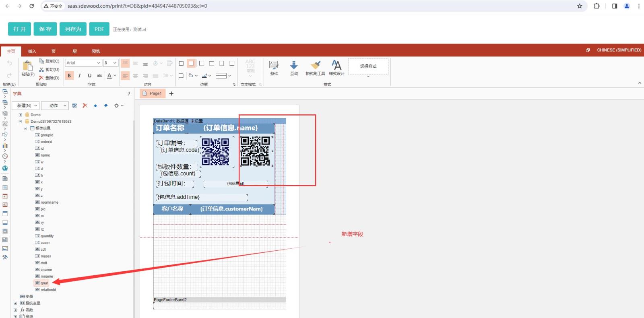
Task: Toggle Strikethrough (abc) formatting
Action: (99, 75)
